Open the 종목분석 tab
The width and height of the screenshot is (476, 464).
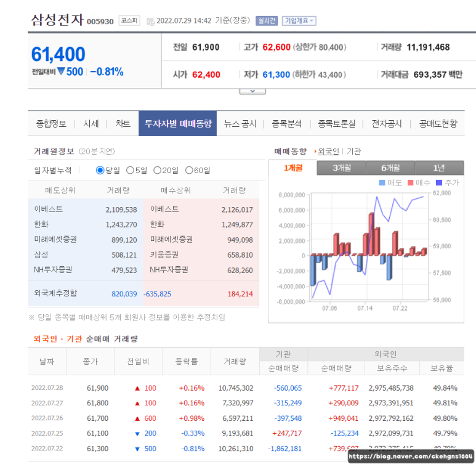coord(287,124)
